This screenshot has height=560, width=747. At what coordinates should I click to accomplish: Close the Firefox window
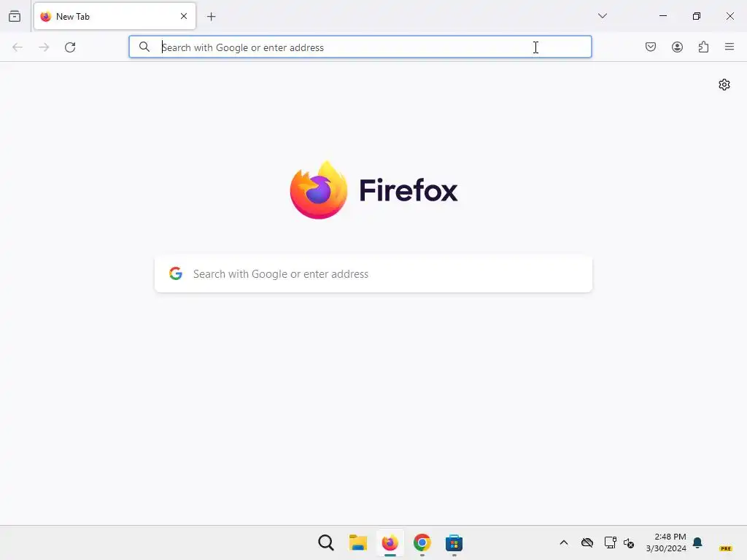pos(729,16)
